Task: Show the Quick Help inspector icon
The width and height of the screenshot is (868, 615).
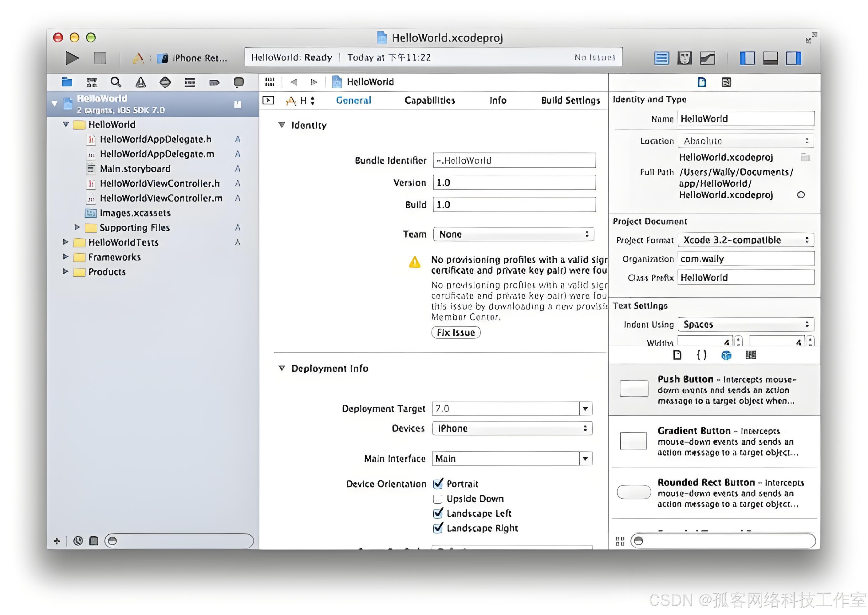Action: coord(726,82)
